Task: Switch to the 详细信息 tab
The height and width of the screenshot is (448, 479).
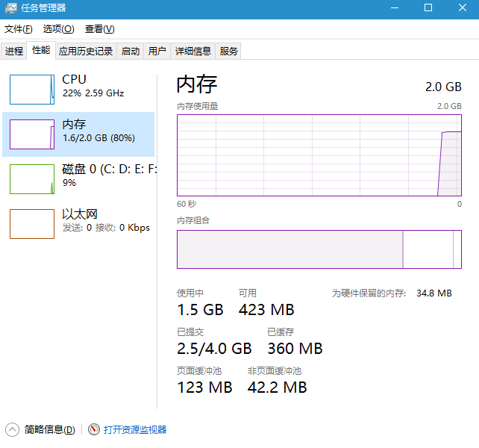Action: [192, 51]
